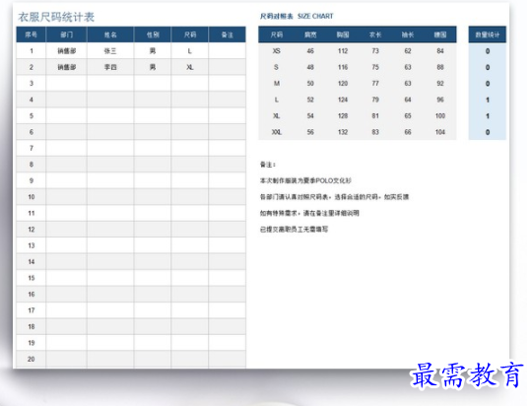Select the note line mentioning 'POLO'
Viewport: 532px width, 406px height.
tap(305, 180)
